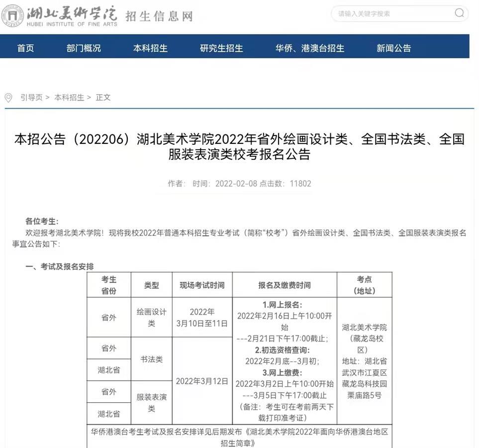Go to 本科招生 breadcrumb link
The height and width of the screenshot is (448, 479).
(x=69, y=98)
